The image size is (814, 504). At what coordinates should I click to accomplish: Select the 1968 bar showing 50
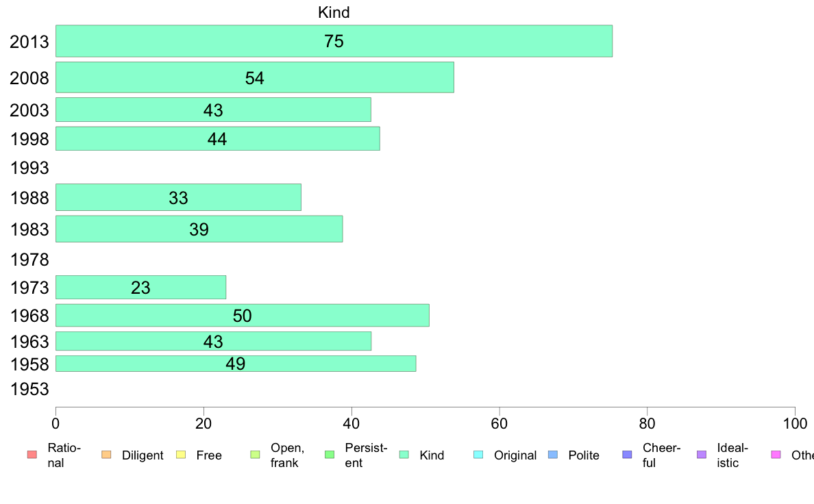pyautogui.click(x=243, y=315)
